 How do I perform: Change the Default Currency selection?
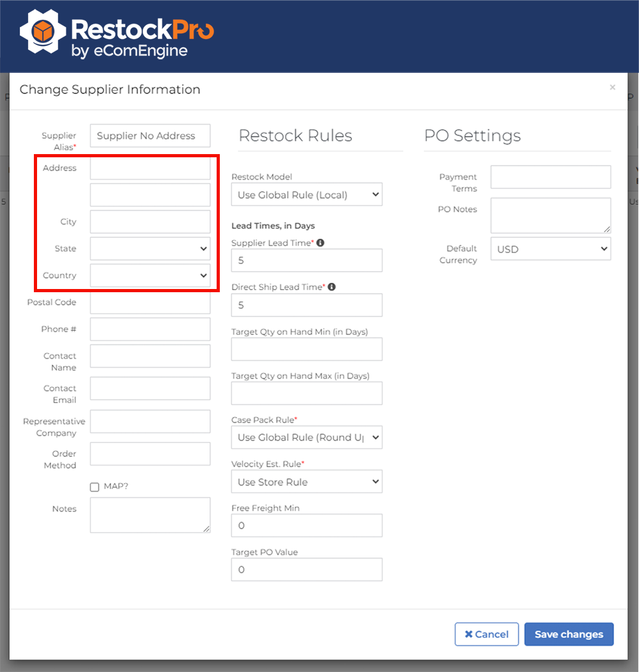[550, 249]
